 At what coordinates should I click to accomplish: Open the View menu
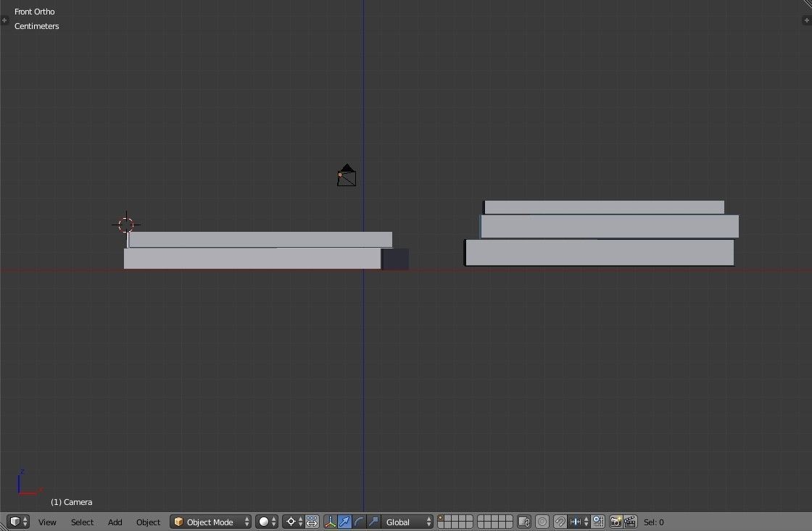click(x=47, y=522)
